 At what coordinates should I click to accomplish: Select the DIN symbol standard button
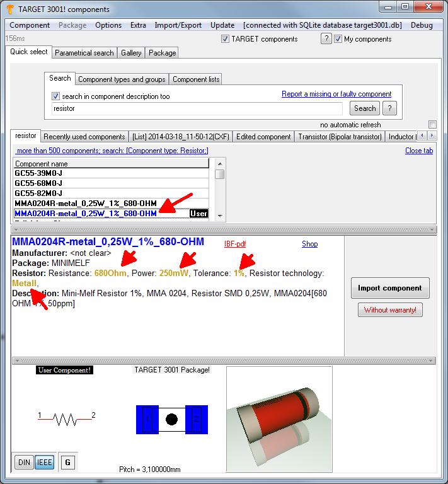[23, 463]
